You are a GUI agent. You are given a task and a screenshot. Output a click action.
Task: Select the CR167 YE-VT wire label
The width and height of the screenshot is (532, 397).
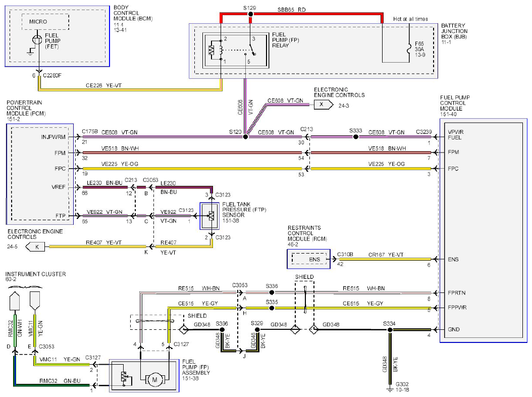pyautogui.click(x=386, y=255)
